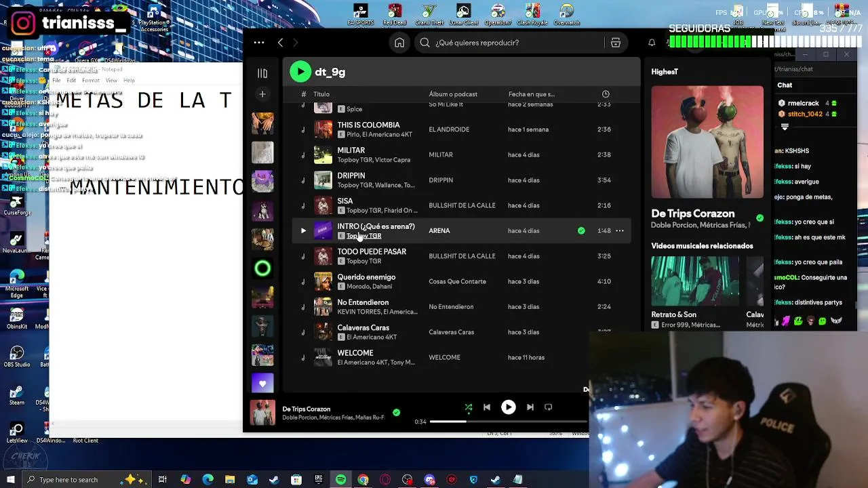Open Notepad Help menu
Screen dimensions: 868x488
point(129,81)
